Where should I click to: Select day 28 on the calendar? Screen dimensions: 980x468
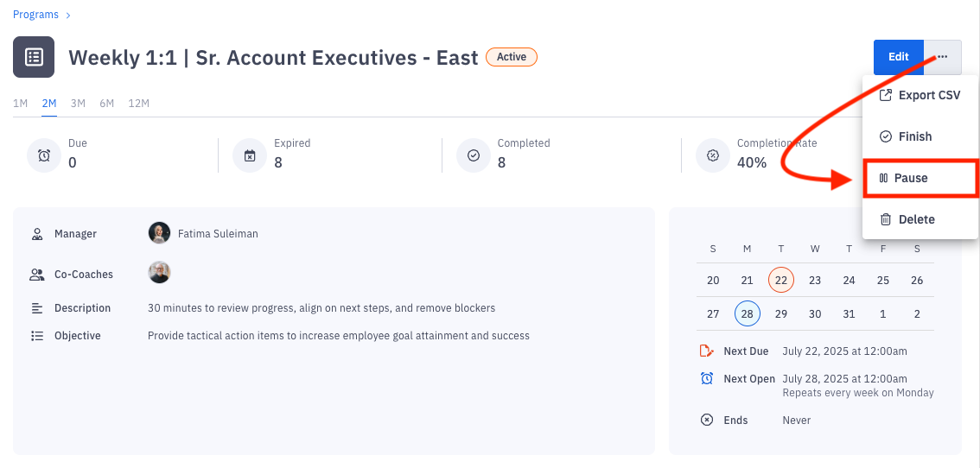[748, 313]
